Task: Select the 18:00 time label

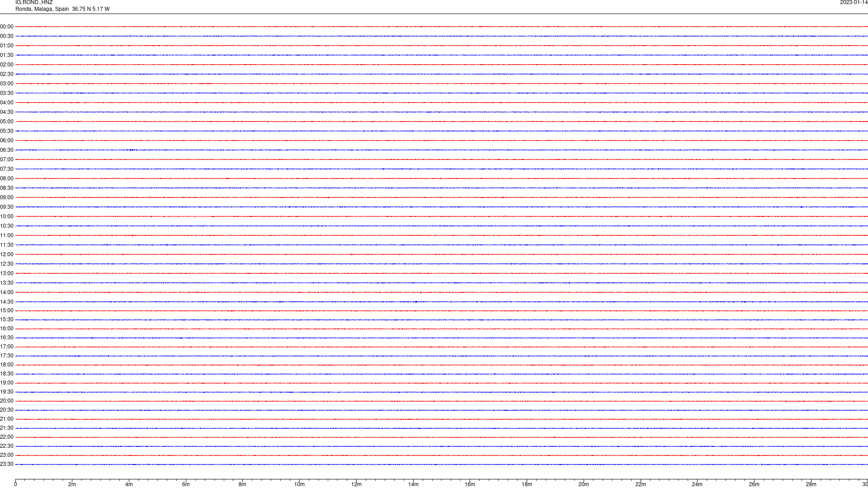Action: click(7, 365)
